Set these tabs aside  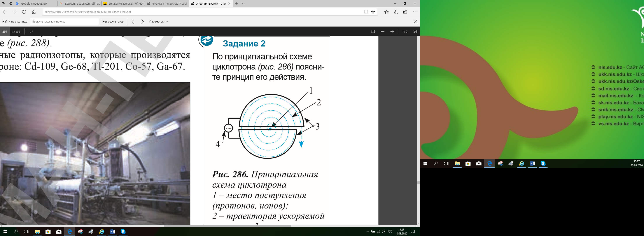[x=10, y=3]
